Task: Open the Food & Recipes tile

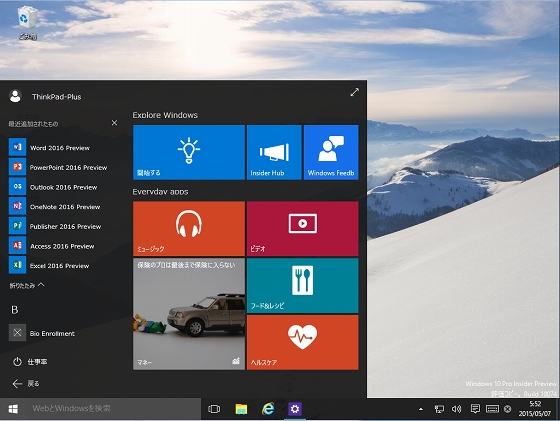Action: [x=302, y=286]
